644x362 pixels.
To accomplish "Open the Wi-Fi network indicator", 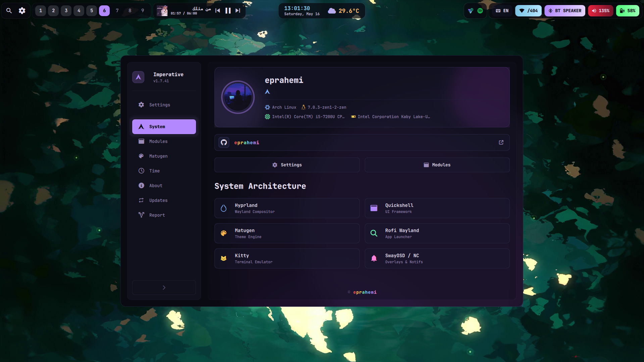I will (x=529, y=11).
